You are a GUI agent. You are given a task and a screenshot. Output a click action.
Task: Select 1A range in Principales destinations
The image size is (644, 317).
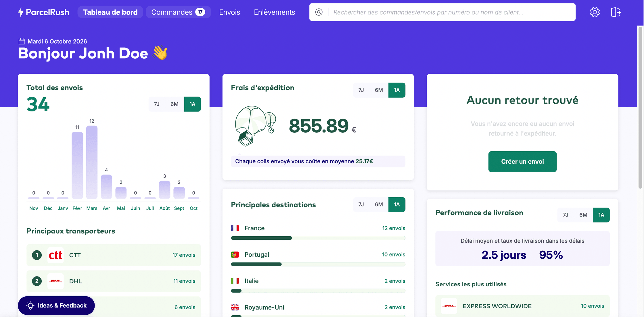coord(397,204)
